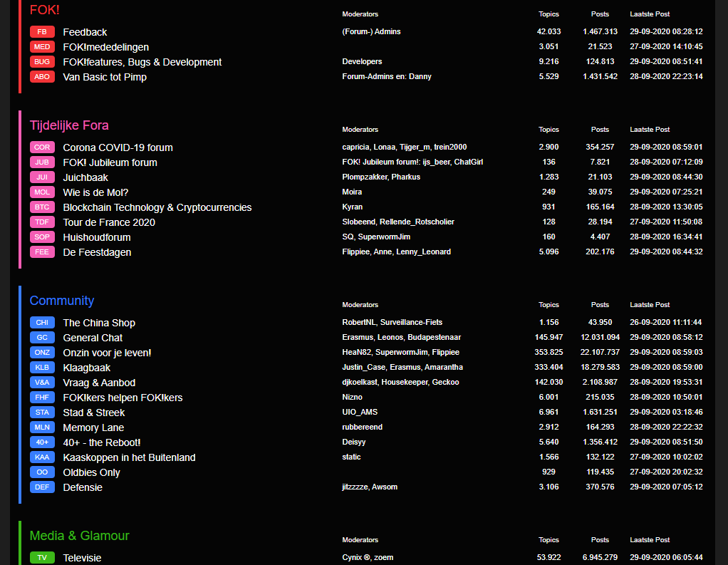The width and height of the screenshot is (728, 565).
Task: Click the red FB badge for Feedback
Action: click(42, 32)
